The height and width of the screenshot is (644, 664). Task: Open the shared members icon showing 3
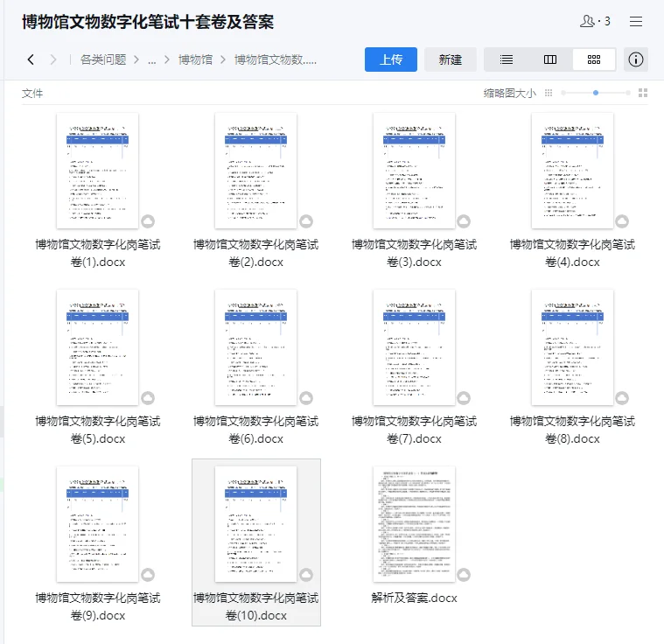[595, 21]
